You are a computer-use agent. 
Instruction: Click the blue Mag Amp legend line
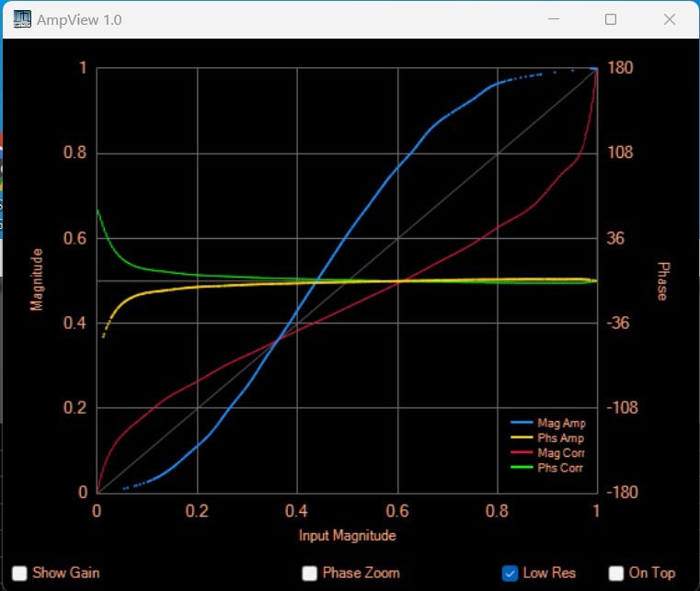tap(522, 424)
